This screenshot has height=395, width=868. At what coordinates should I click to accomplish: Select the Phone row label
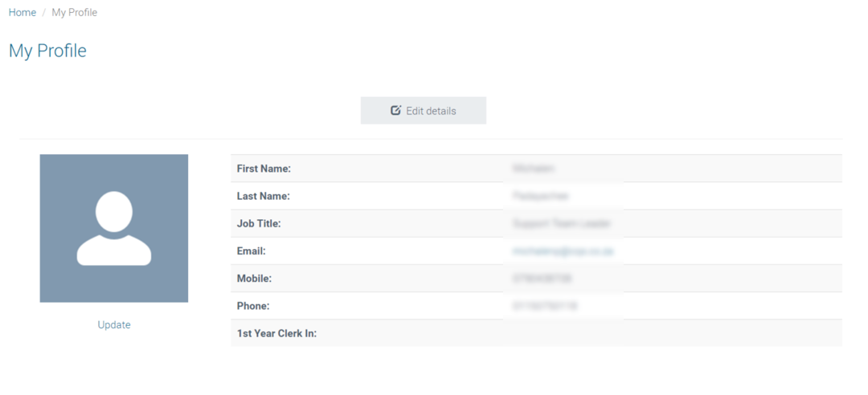click(x=253, y=306)
